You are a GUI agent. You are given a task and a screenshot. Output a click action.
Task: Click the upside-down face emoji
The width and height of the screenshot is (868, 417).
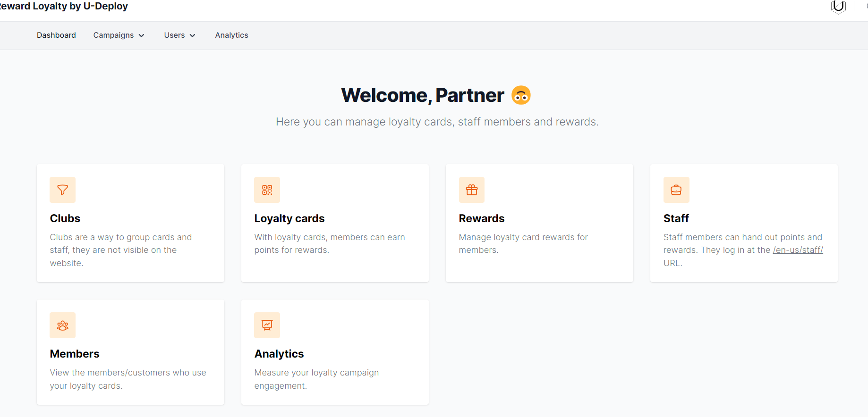point(521,95)
